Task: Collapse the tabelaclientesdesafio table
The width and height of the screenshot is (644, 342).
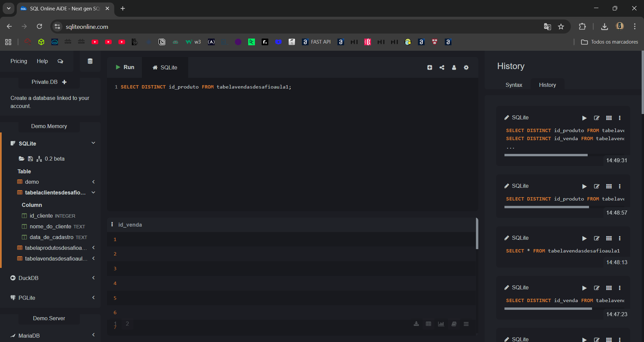Action: tap(94, 192)
